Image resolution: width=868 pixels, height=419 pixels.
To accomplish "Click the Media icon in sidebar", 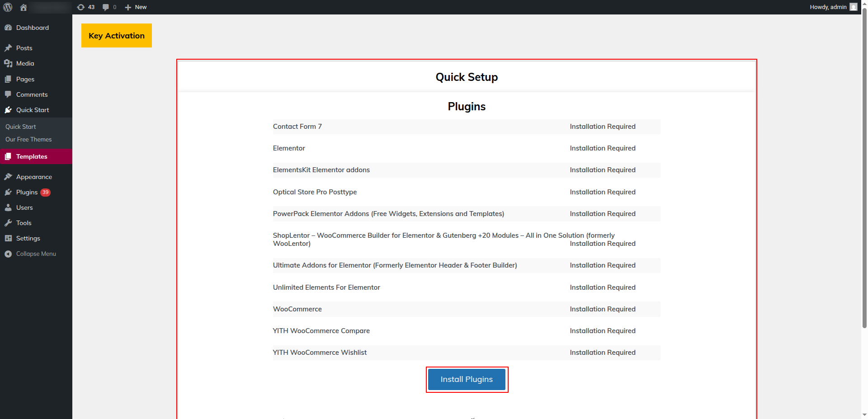I will pyautogui.click(x=8, y=63).
